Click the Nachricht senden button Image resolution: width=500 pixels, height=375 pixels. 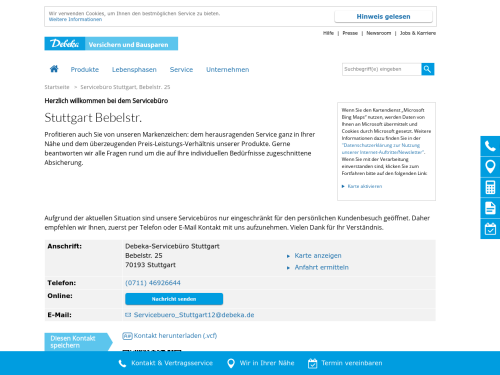click(x=174, y=299)
